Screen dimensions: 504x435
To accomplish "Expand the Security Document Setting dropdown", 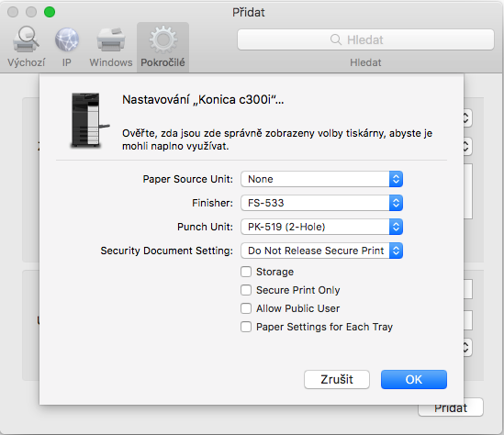I will (321, 251).
